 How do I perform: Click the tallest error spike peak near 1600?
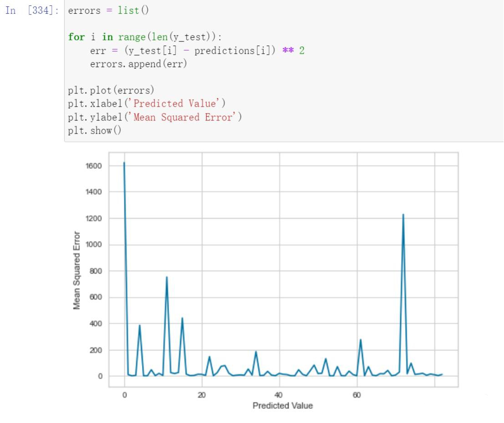[124, 163]
